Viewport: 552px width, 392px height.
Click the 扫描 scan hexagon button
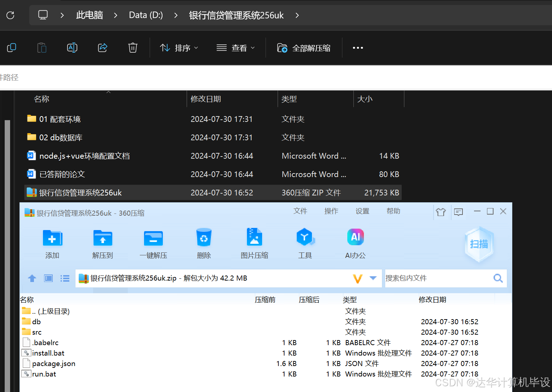pos(479,244)
